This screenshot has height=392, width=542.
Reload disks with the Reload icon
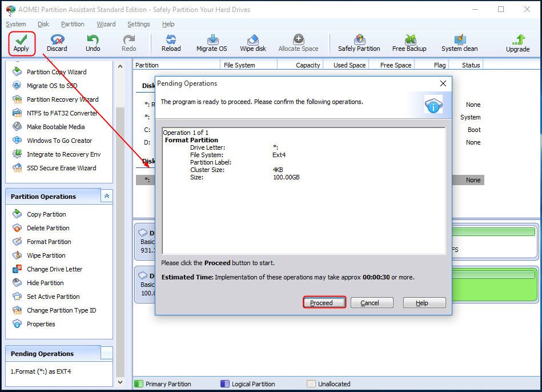171,43
